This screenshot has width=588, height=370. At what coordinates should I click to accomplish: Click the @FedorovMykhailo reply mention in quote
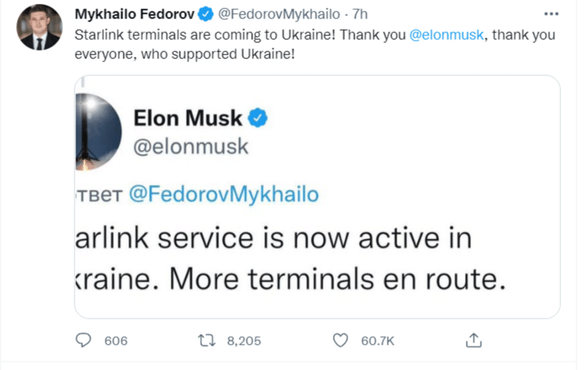(221, 195)
